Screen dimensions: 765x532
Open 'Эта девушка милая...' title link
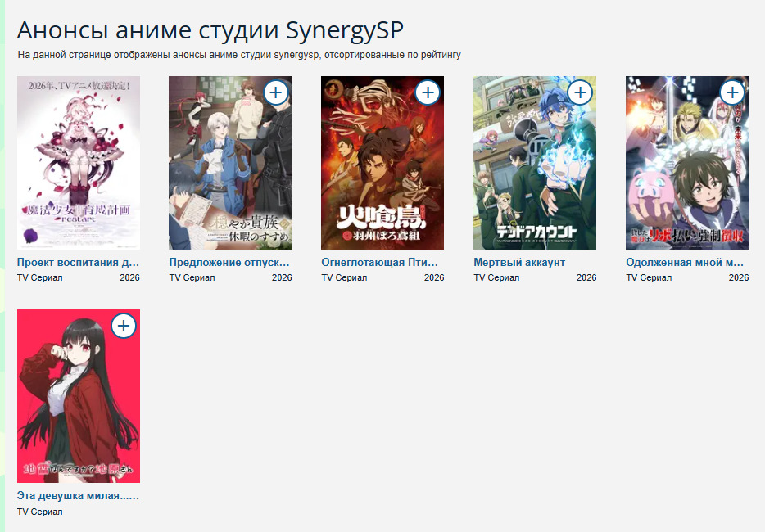click(x=78, y=496)
